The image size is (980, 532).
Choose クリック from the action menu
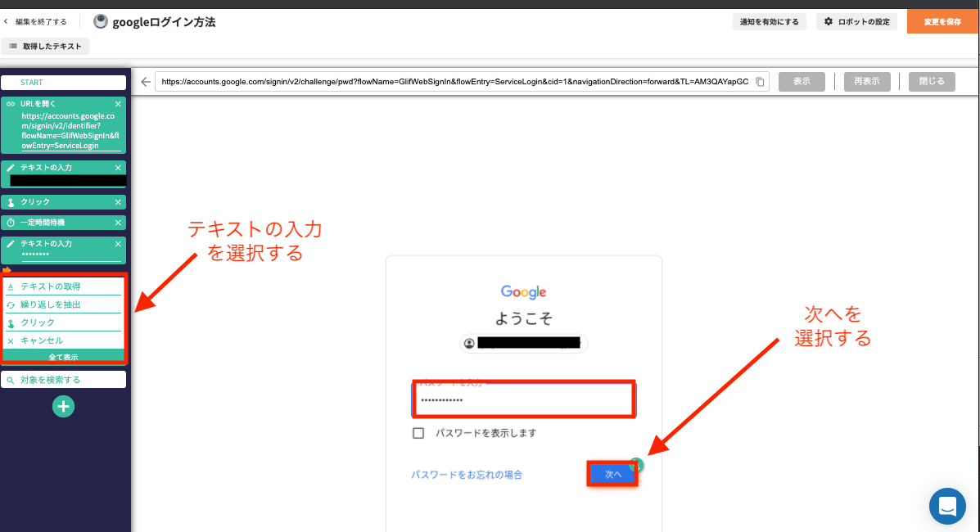[x=63, y=322]
